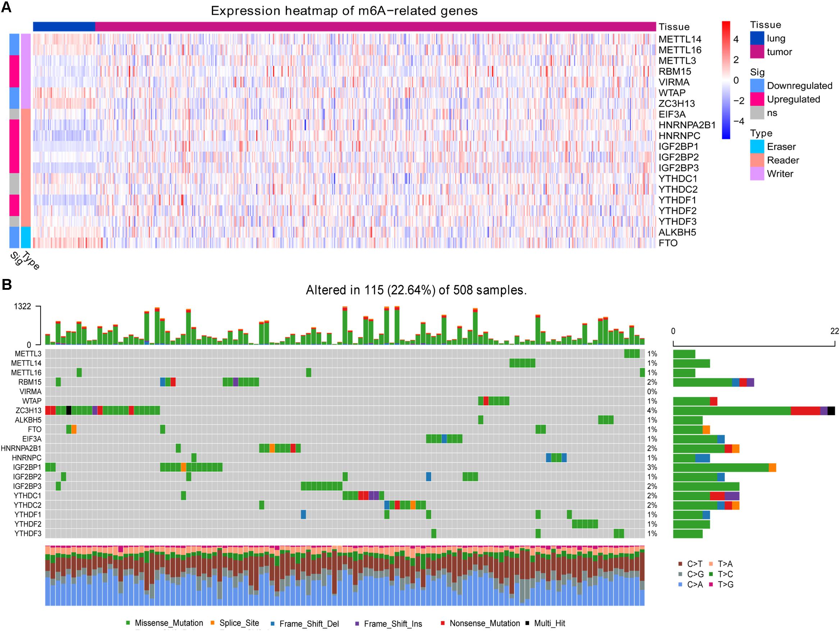Screen dimensions: 840x631
Task: Click the RBM15 mutation count bar
Action: (713, 382)
